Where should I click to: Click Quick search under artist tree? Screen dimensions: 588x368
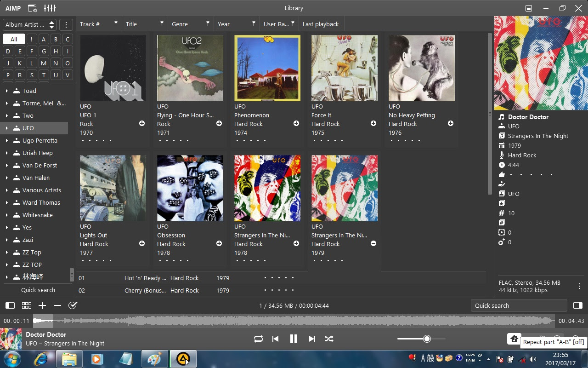pyautogui.click(x=38, y=290)
